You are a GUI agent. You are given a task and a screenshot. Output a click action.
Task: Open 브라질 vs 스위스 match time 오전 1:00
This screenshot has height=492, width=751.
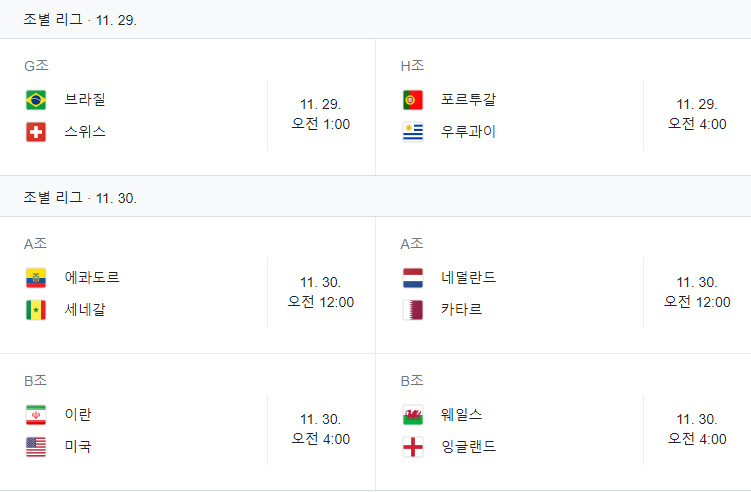point(321,124)
